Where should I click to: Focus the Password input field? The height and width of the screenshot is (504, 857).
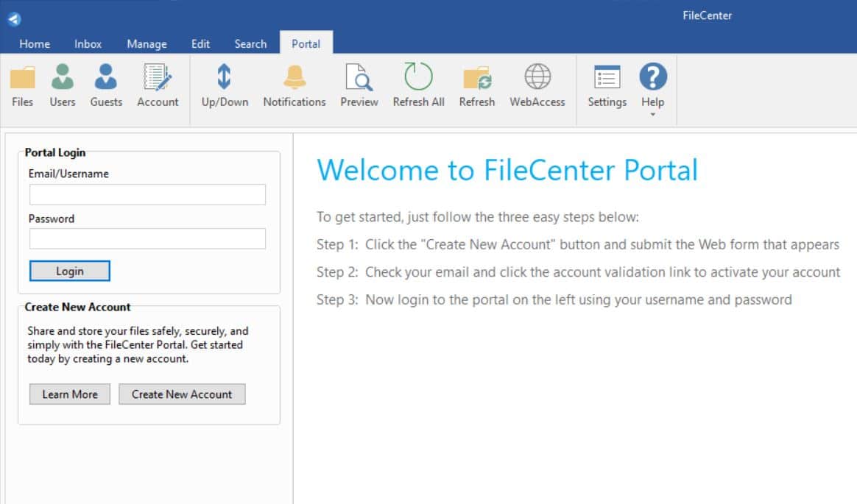point(147,238)
